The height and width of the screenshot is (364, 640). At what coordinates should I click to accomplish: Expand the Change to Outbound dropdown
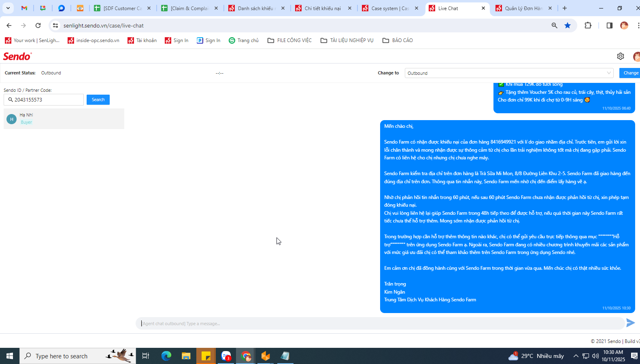coord(509,73)
